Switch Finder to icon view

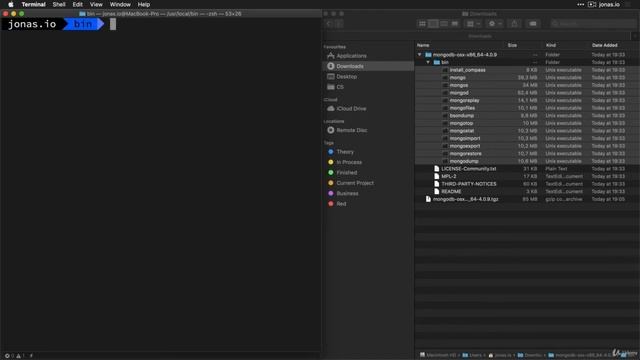422,24
